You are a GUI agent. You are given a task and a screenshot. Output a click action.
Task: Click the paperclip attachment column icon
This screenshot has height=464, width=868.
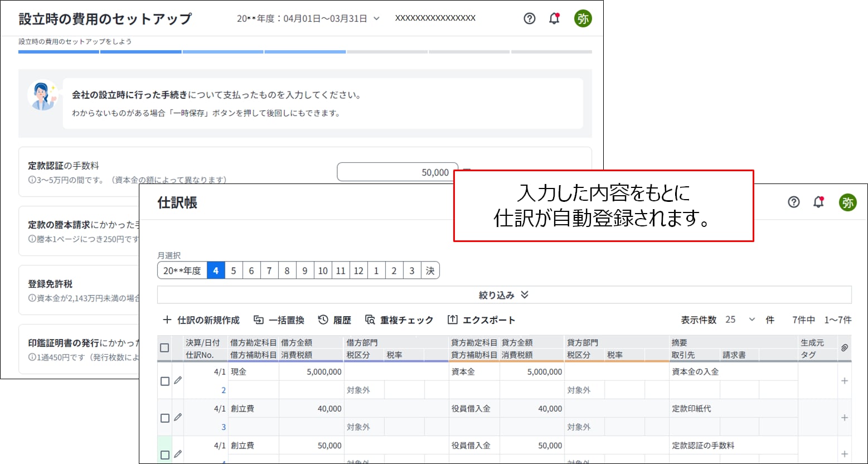[x=844, y=348]
